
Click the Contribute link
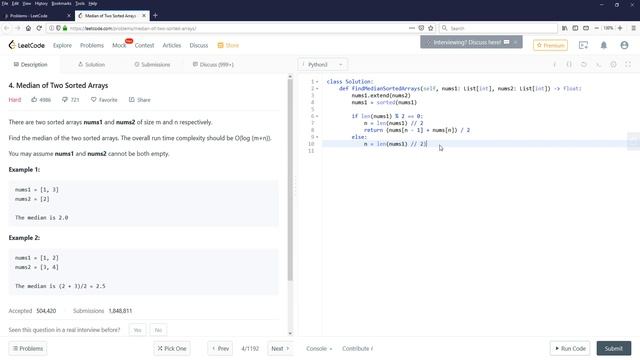(357, 349)
